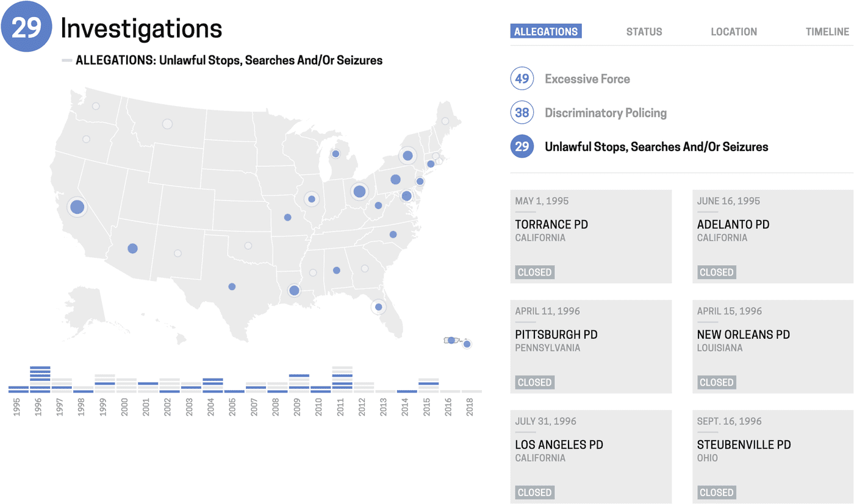Click the West Virginia map marker

378,205
